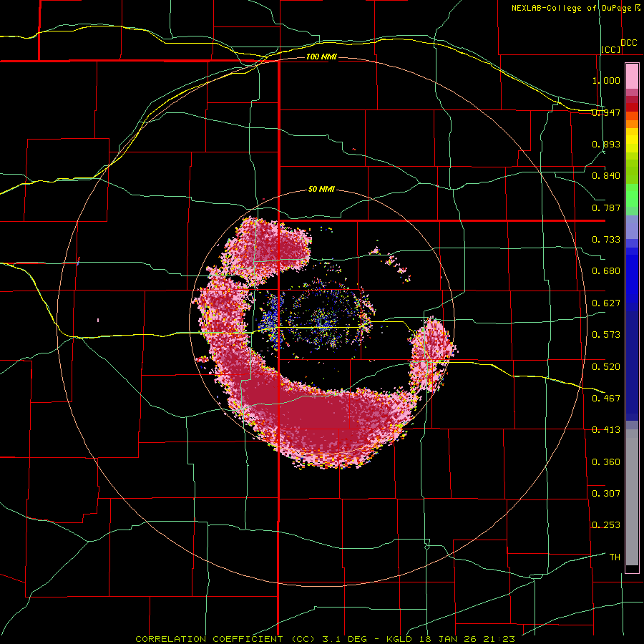Screen dimensions: 644x644
Task: Select the bright green color scale segment
Action: [632, 195]
